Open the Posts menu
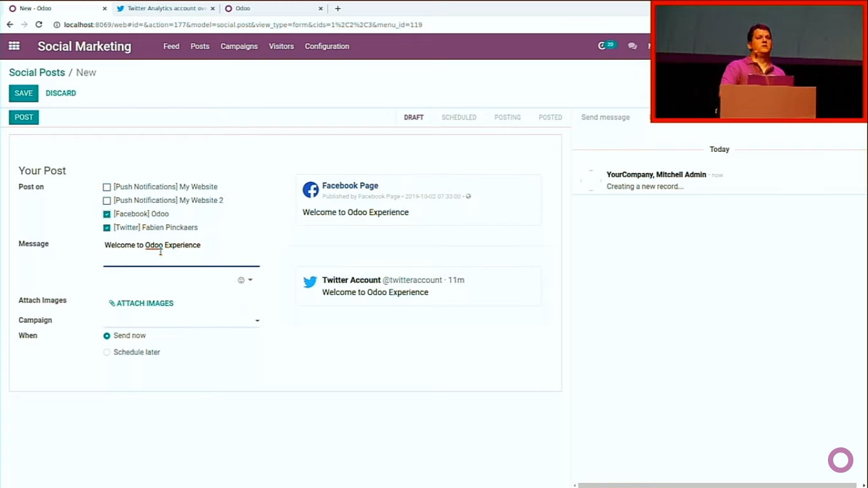 (x=200, y=46)
